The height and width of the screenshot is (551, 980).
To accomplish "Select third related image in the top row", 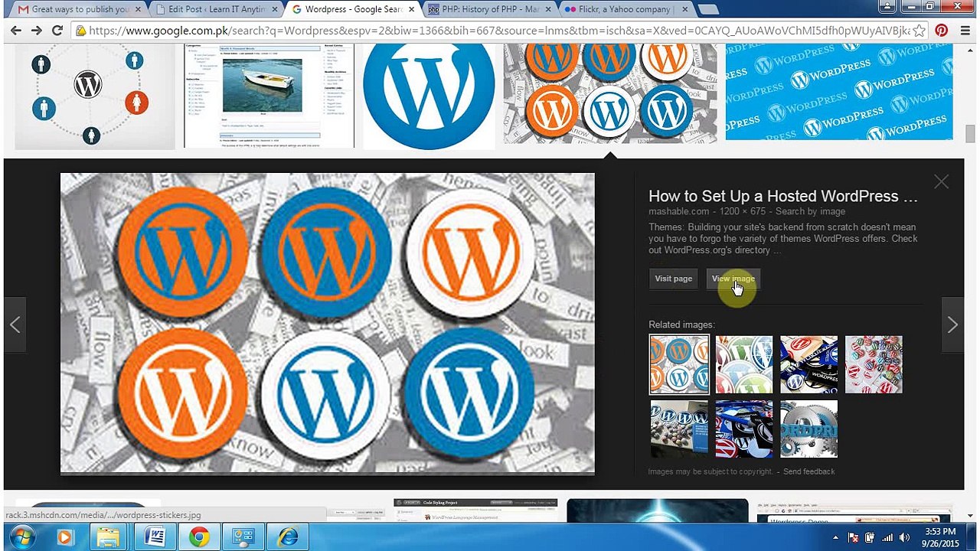I will coord(808,364).
